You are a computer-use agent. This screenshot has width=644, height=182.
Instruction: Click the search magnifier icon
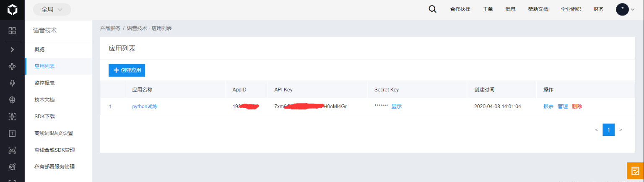(433, 9)
